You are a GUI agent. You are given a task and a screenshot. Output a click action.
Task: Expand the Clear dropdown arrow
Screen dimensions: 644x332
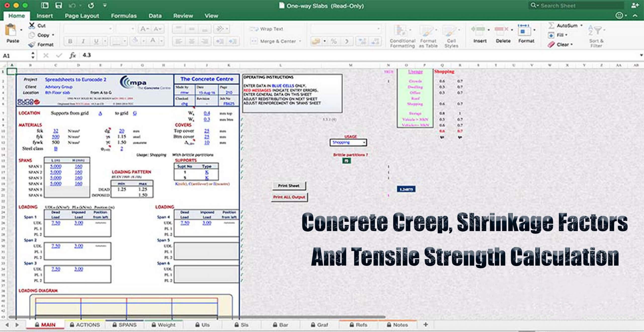[x=572, y=45]
